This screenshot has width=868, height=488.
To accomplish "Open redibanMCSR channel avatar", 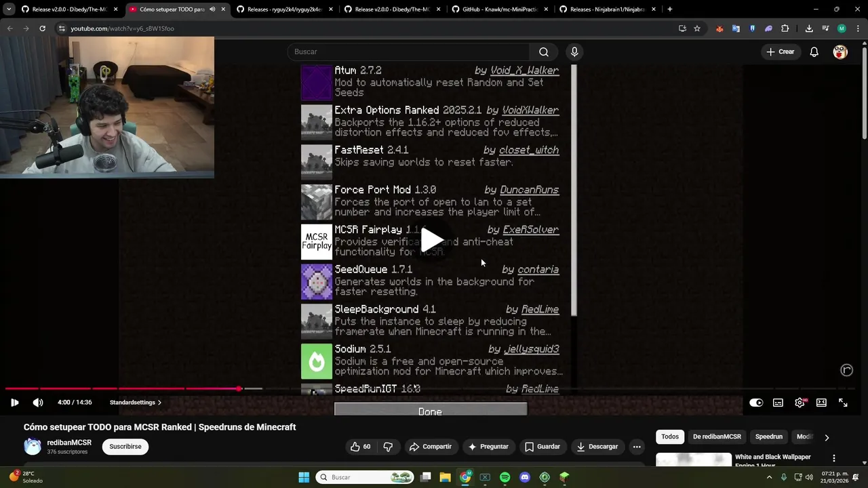I will pyautogui.click(x=33, y=447).
